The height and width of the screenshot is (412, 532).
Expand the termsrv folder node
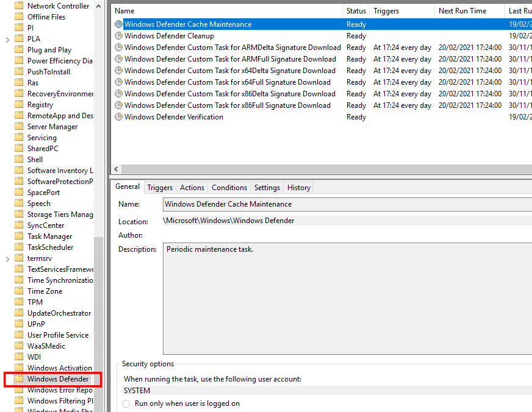(x=7, y=259)
